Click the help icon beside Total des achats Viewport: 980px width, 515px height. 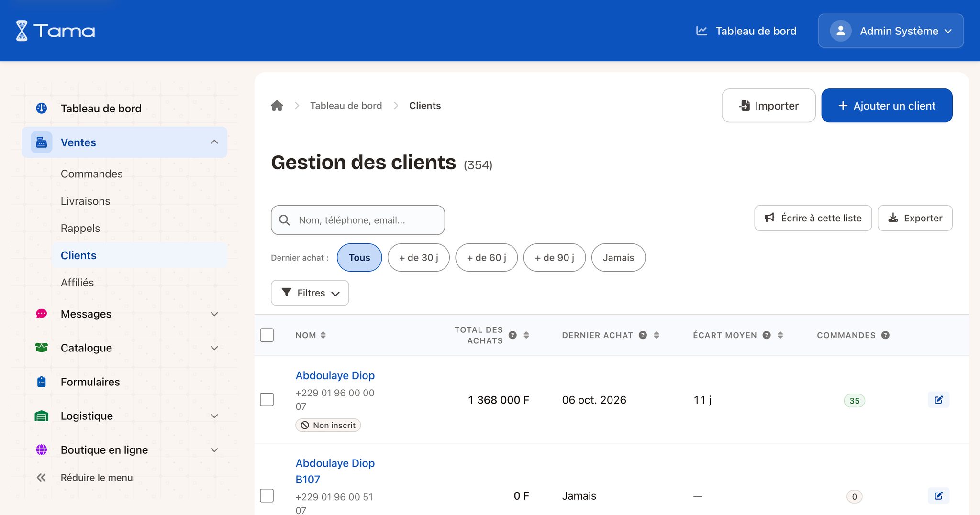tap(512, 335)
